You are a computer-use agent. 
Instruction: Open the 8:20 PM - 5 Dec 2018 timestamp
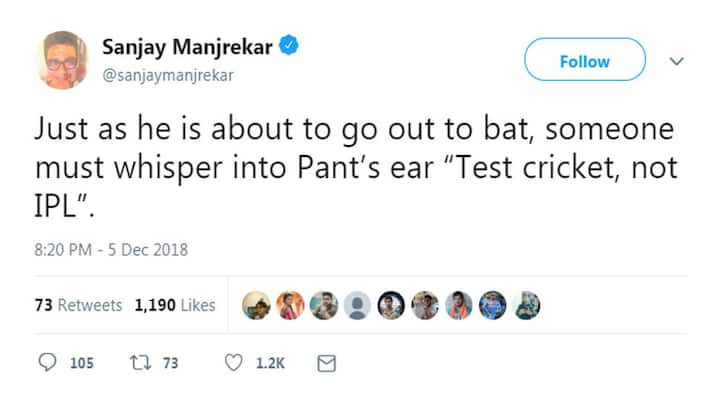[x=111, y=250]
